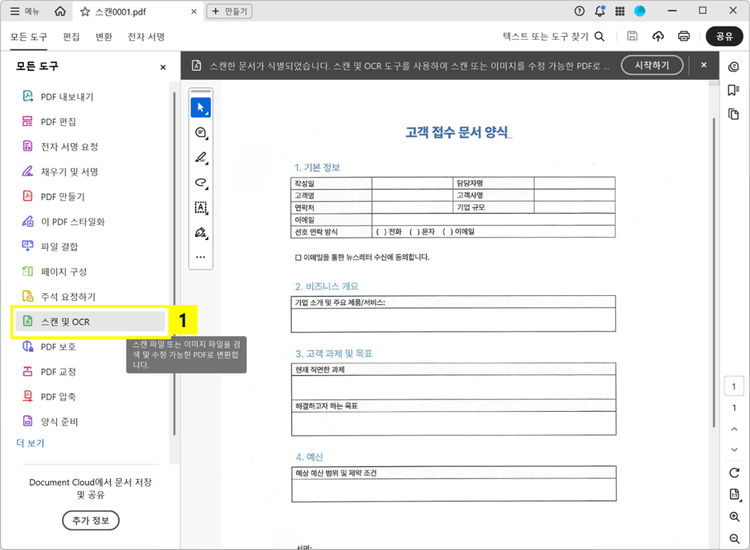Open the 메뉴 hamburger menu
The height and width of the screenshot is (550, 750).
tap(24, 11)
